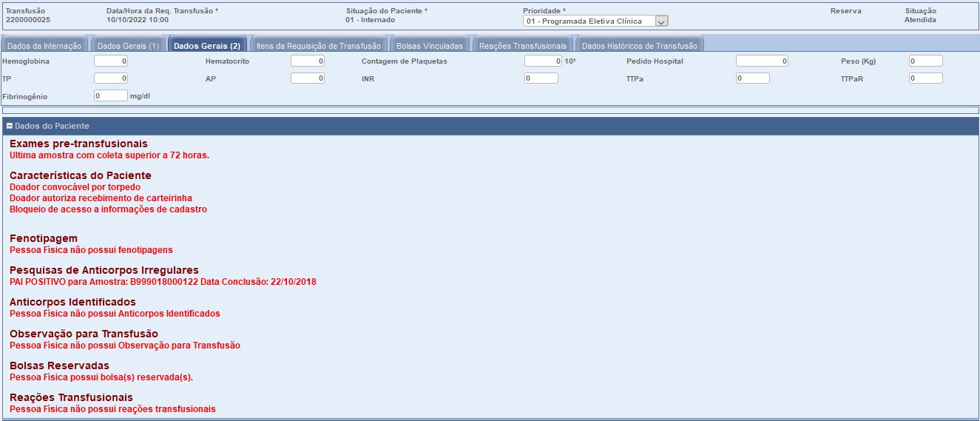
Task: Open Itens da Requisição de Transfusão tab
Action: click(x=318, y=46)
